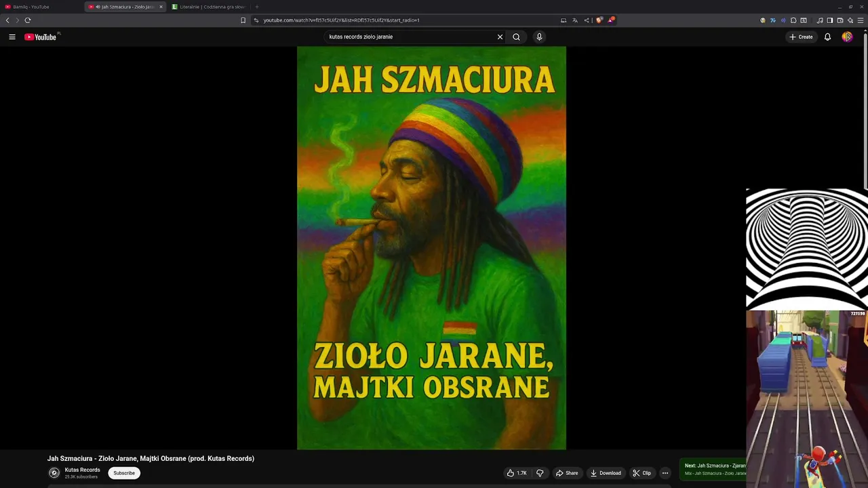Click the black-and-white spiral overlay image
Viewport: 868px width, 488px height.
point(806,249)
